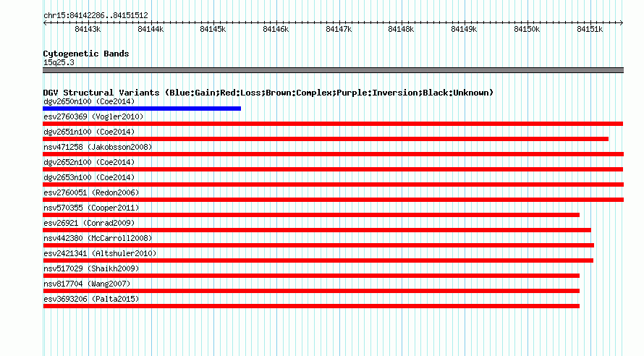
Task: Open nsv442380 (McCarroll2008) label
Action: coord(98,238)
